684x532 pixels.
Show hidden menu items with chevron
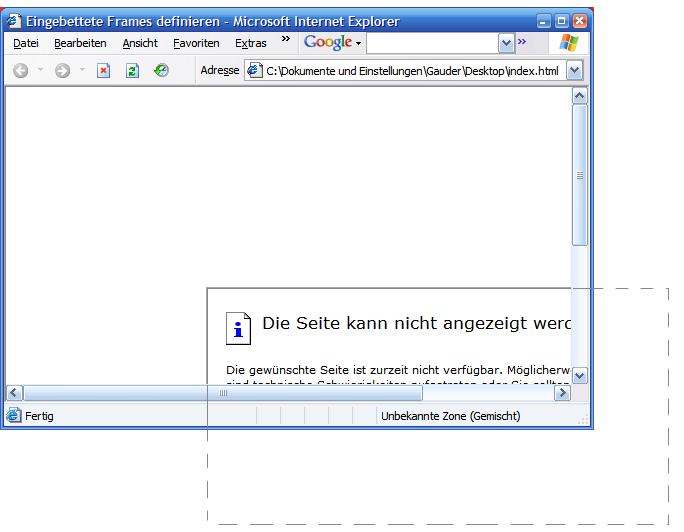(286, 39)
